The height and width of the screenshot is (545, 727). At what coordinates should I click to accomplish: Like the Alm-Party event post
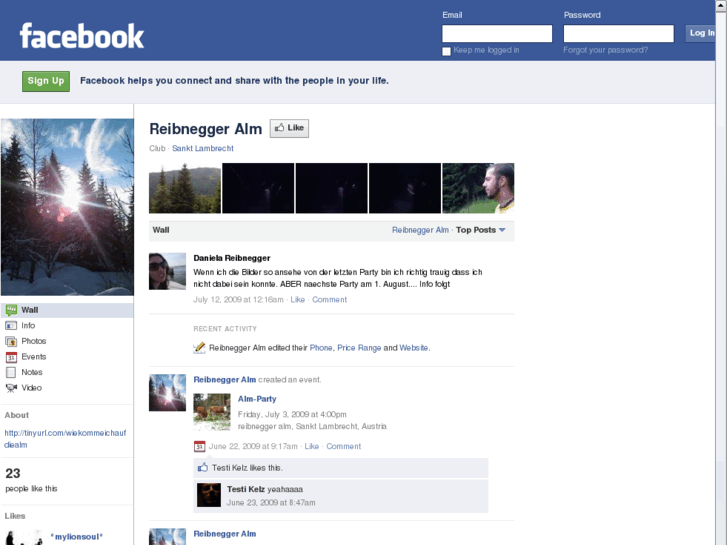pyautogui.click(x=312, y=446)
